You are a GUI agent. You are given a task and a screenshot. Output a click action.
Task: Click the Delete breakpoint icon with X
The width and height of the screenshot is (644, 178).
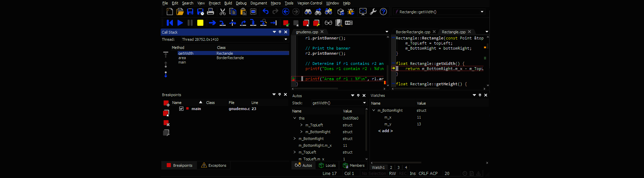tap(166, 123)
